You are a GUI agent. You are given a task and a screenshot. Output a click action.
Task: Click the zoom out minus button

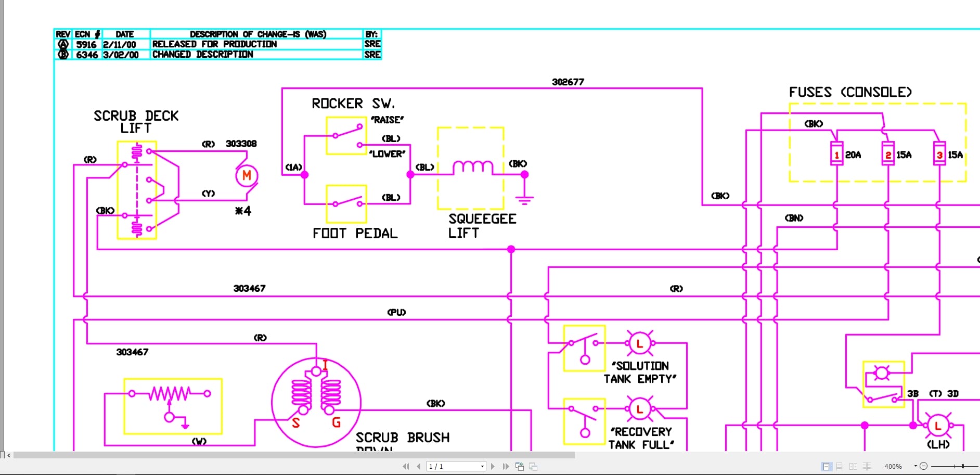(x=924, y=466)
